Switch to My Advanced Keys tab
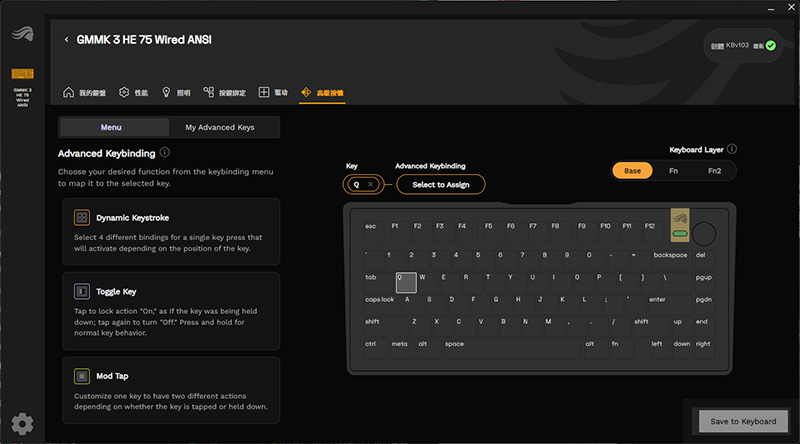800x444 pixels. [x=220, y=127]
